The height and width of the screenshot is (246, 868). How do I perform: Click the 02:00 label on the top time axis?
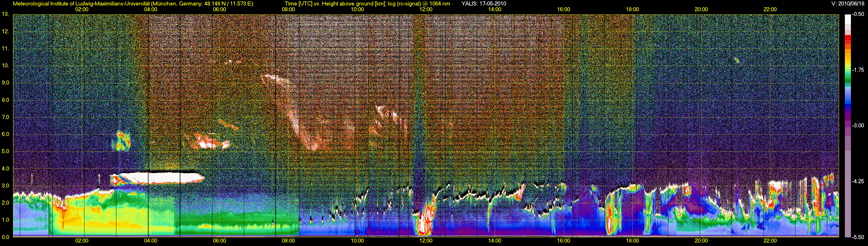coord(82,10)
